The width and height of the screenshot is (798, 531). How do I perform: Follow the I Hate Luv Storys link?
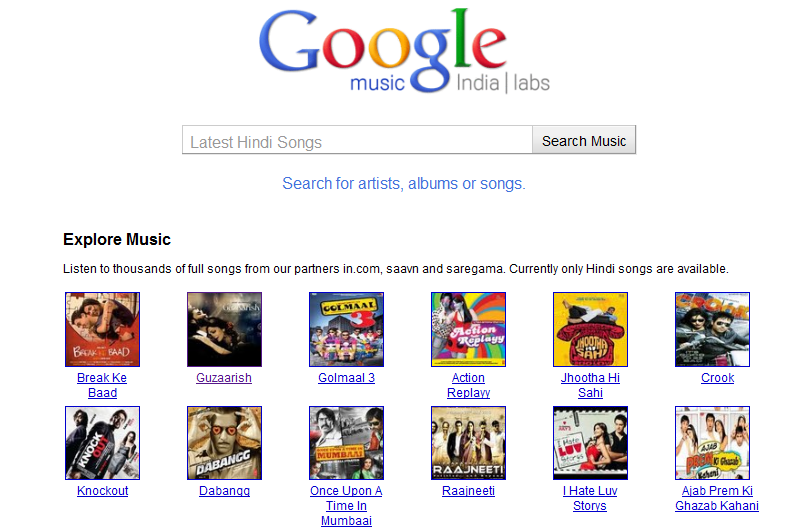point(590,498)
